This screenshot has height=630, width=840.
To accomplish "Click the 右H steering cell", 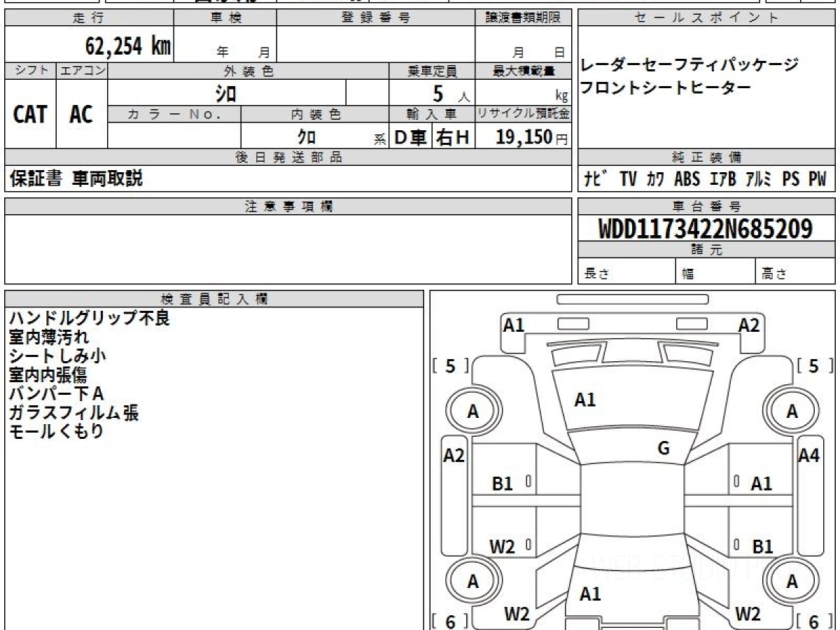I will [x=453, y=138].
